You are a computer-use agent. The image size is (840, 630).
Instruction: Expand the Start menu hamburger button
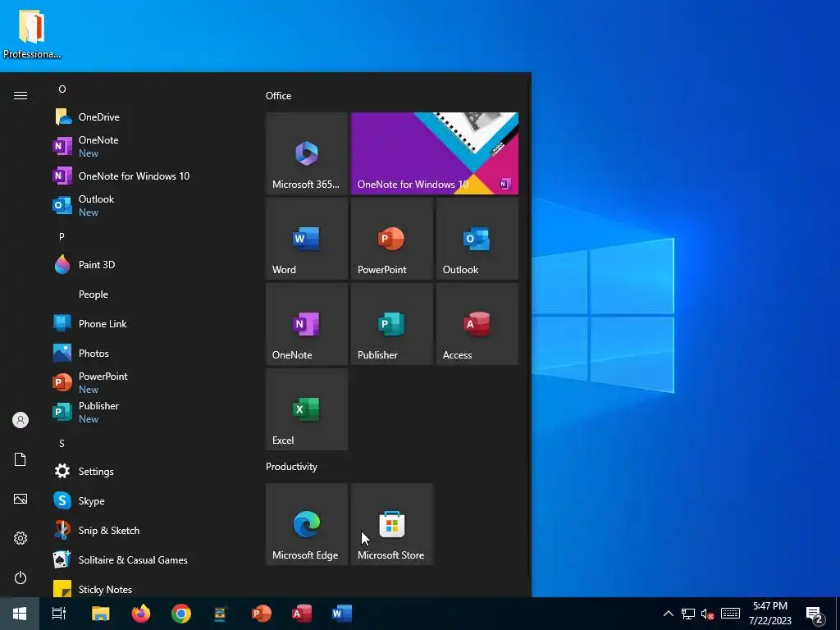click(21, 95)
